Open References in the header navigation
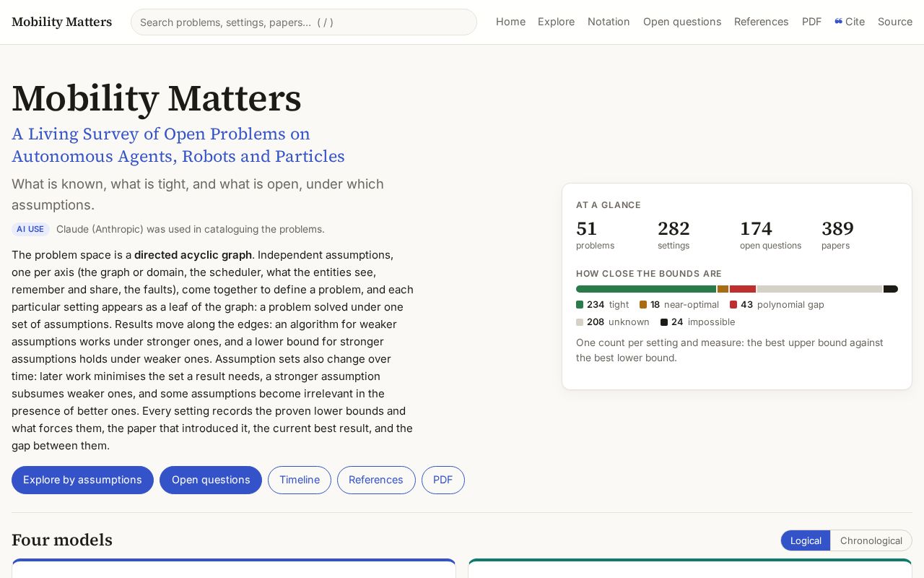This screenshot has width=924, height=578. pyautogui.click(x=761, y=22)
